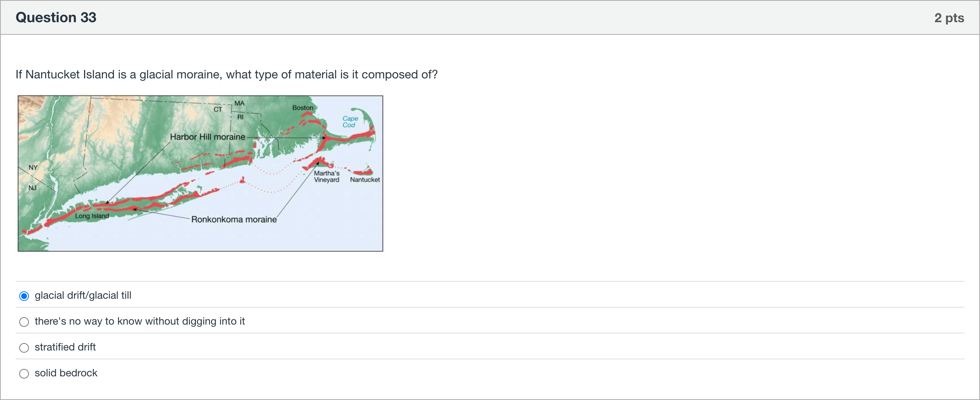The height and width of the screenshot is (400, 980).
Task: Click the '2 pts' label
Action: tap(949, 17)
